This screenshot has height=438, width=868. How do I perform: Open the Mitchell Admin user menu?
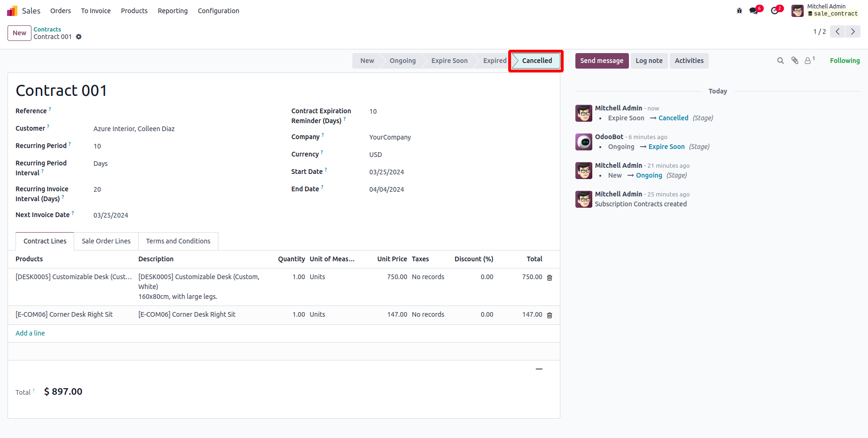tap(825, 10)
